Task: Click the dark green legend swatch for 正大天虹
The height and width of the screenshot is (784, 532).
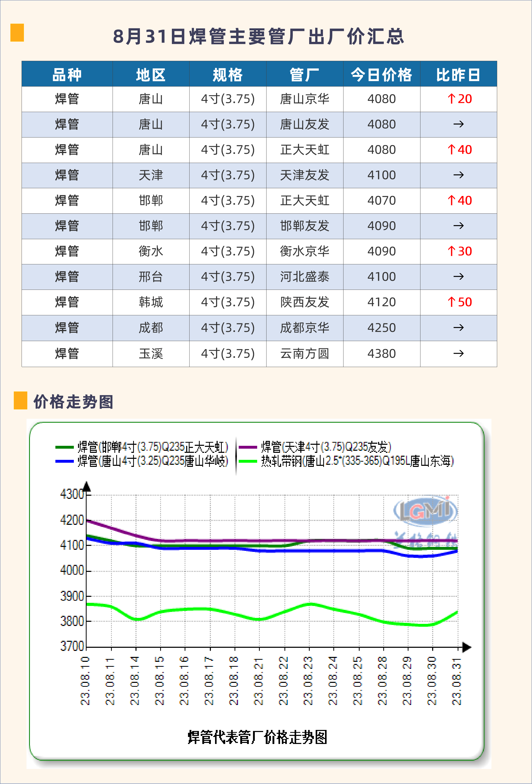Action: pyautogui.click(x=64, y=447)
